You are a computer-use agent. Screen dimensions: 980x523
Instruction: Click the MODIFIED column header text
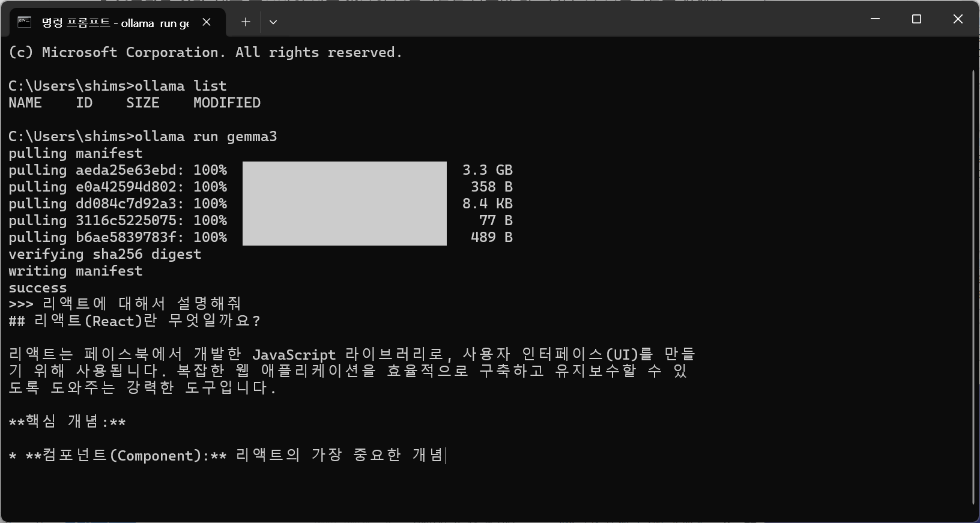pyautogui.click(x=227, y=103)
